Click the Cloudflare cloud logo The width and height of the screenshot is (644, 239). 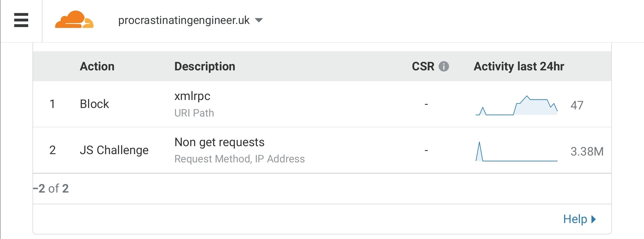click(x=74, y=20)
